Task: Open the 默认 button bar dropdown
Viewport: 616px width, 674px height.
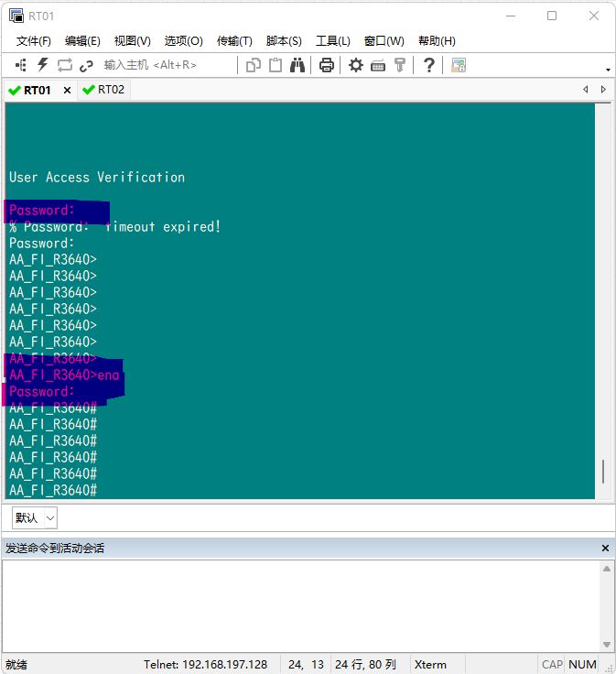Action: tap(50, 517)
